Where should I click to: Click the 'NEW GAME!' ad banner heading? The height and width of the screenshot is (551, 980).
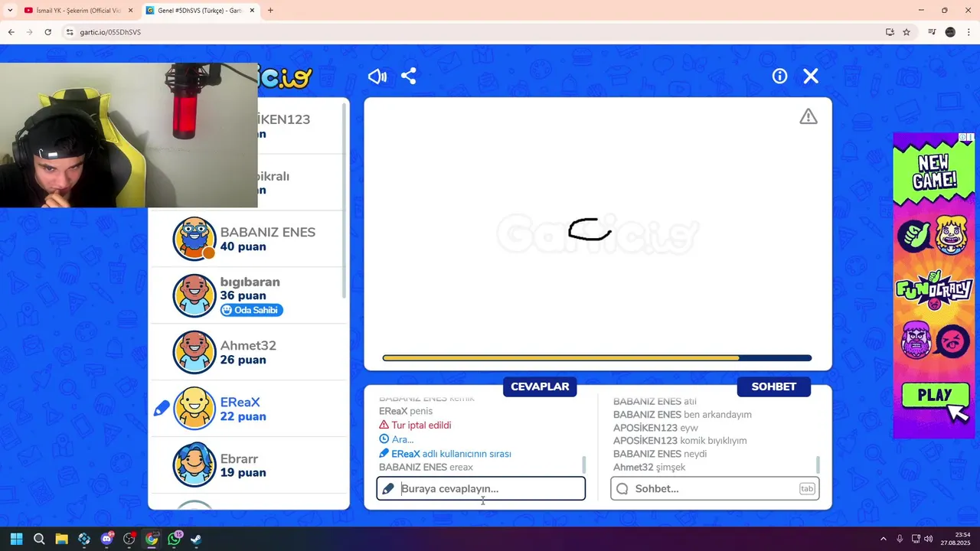[x=934, y=171]
